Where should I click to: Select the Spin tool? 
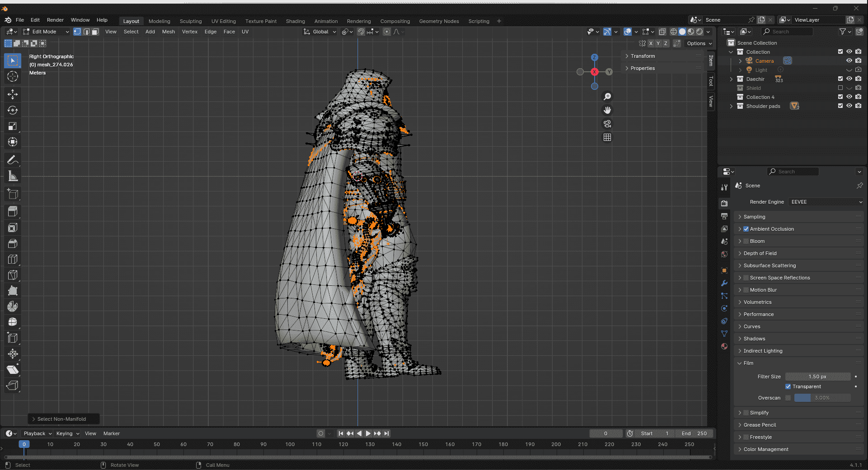tap(13, 307)
